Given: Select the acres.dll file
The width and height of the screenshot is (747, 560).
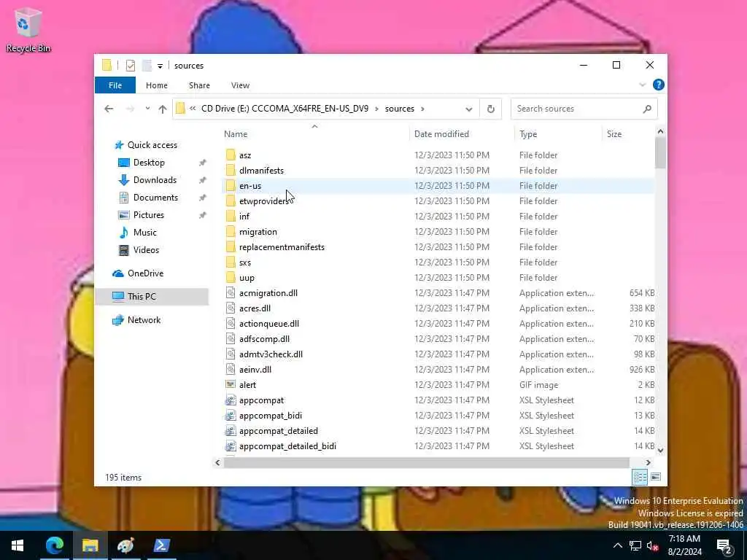Looking at the screenshot, I should [x=255, y=308].
